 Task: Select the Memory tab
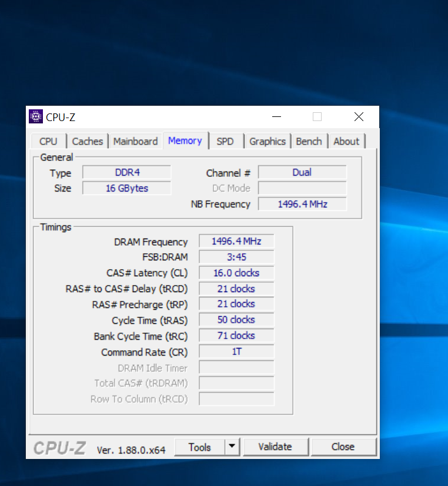click(x=185, y=140)
